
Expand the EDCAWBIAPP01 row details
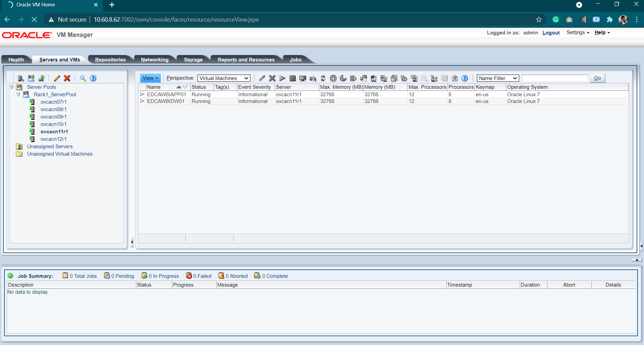[142, 94]
